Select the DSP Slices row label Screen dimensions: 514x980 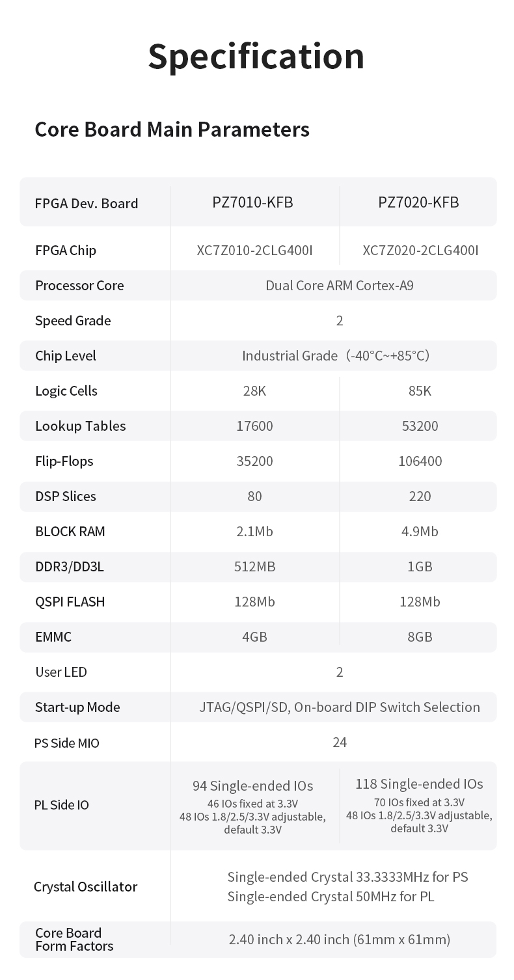click(x=66, y=497)
